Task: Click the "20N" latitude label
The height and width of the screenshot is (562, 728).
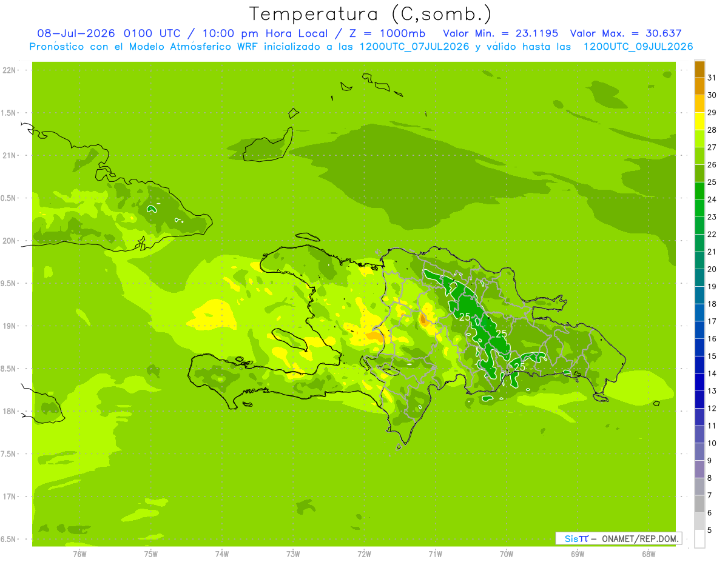Action: coord(9,241)
